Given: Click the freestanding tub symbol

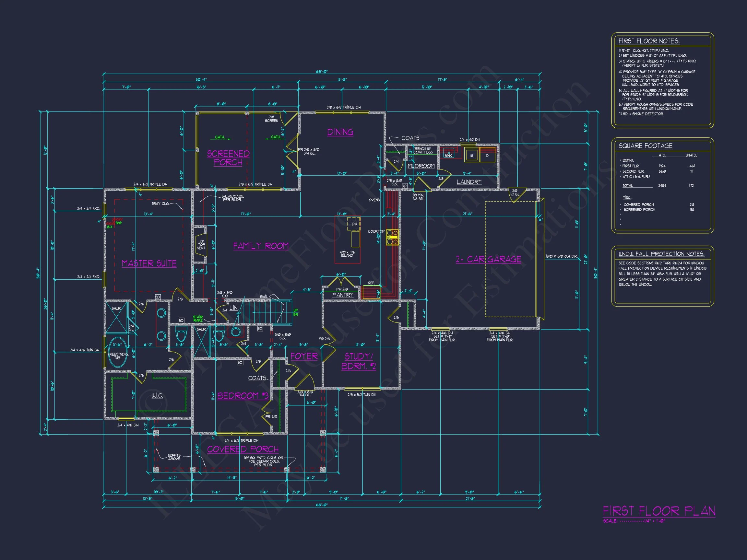Looking at the screenshot, I should (117, 351).
